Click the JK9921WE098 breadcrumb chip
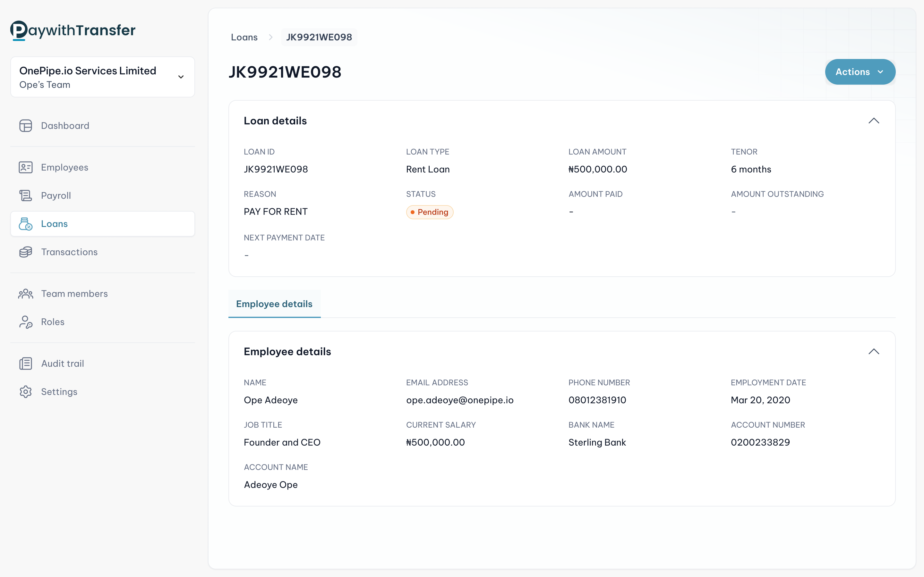This screenshot has height=577, width=924. 319,37
